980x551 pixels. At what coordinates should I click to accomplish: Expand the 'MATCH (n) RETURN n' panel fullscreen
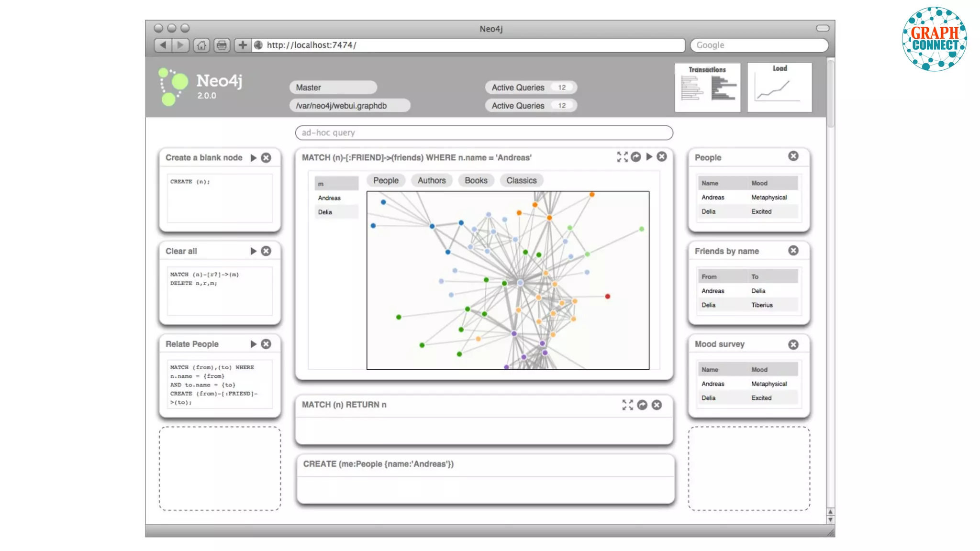pyautogui.click(x=627, y=405)
